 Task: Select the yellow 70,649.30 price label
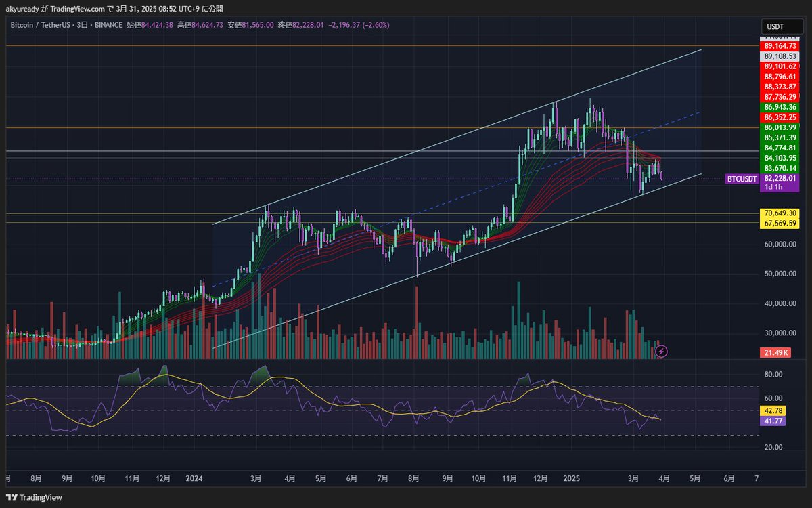779,213
